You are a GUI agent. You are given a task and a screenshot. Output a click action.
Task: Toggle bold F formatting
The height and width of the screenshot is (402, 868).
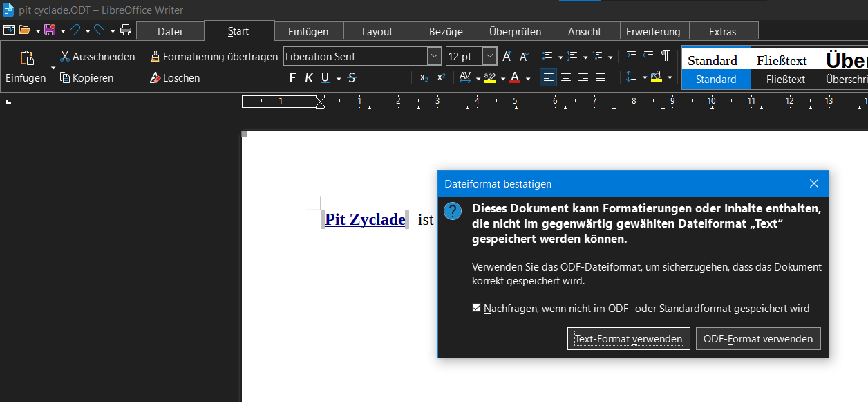click(x=292, y=78)
